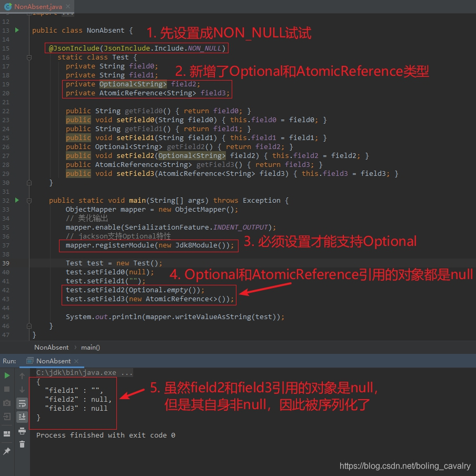Print console output with the printer icon

(x=22, y=431)
